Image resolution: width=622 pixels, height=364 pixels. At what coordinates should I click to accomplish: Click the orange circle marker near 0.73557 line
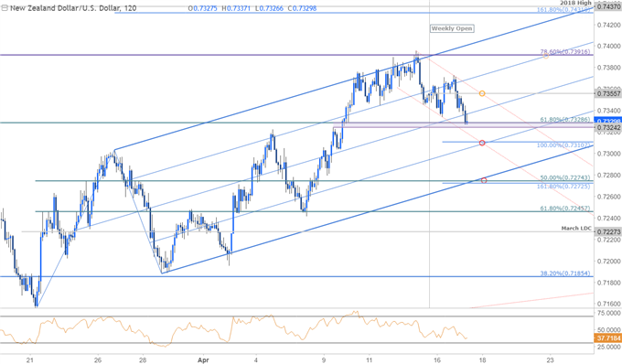click(482, 93)
